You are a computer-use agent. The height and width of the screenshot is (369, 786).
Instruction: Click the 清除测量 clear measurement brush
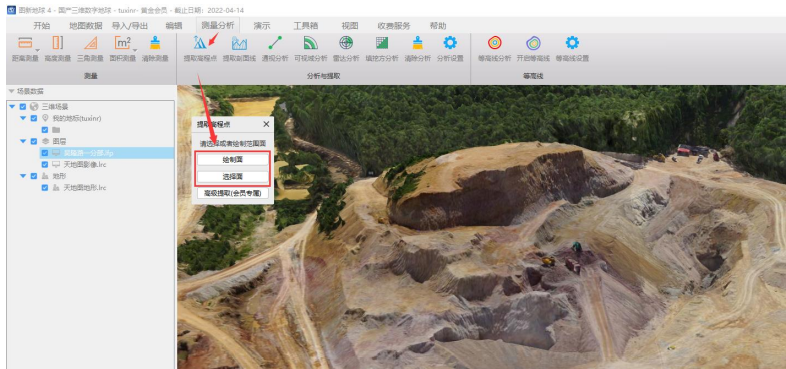click(155, 49)
